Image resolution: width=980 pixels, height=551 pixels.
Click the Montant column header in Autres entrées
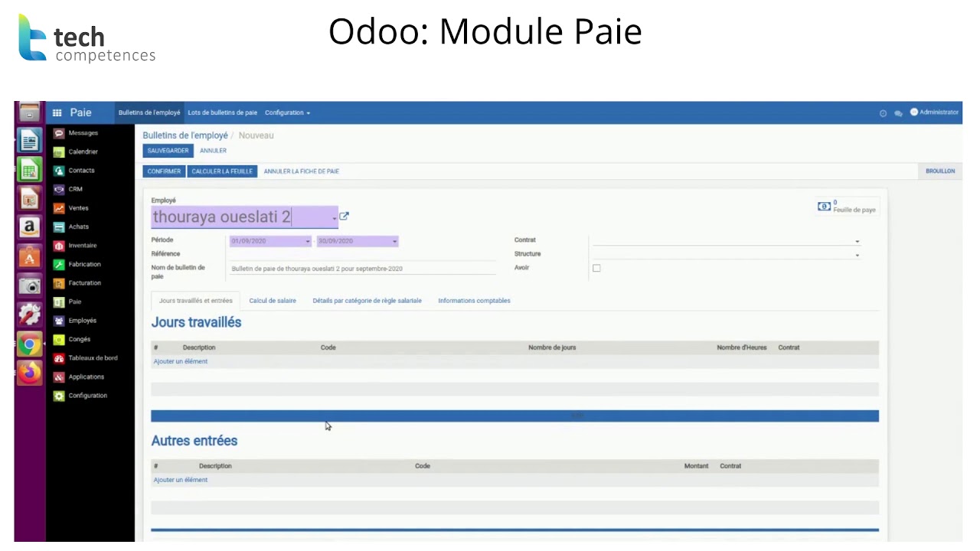click(696, 466)
